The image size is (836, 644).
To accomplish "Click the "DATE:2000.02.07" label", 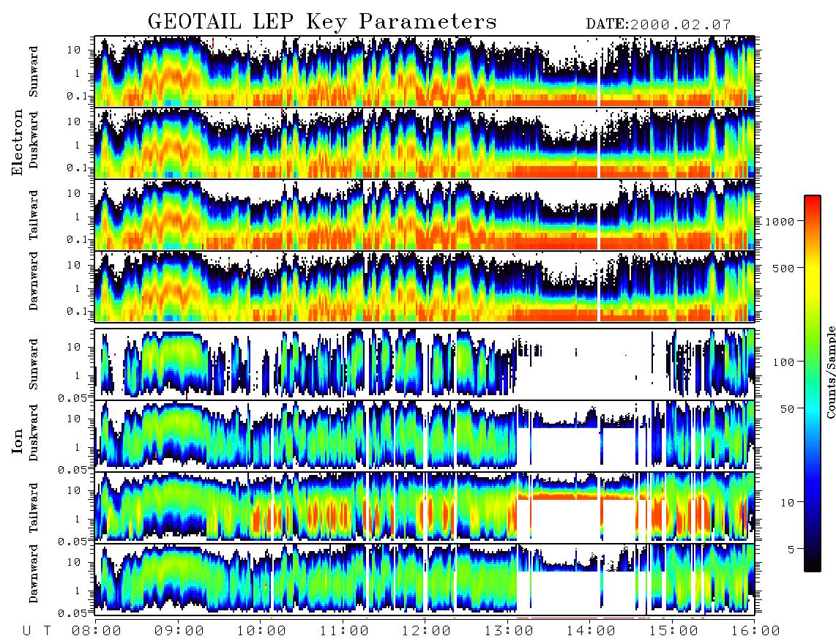I will coord(658,25).
